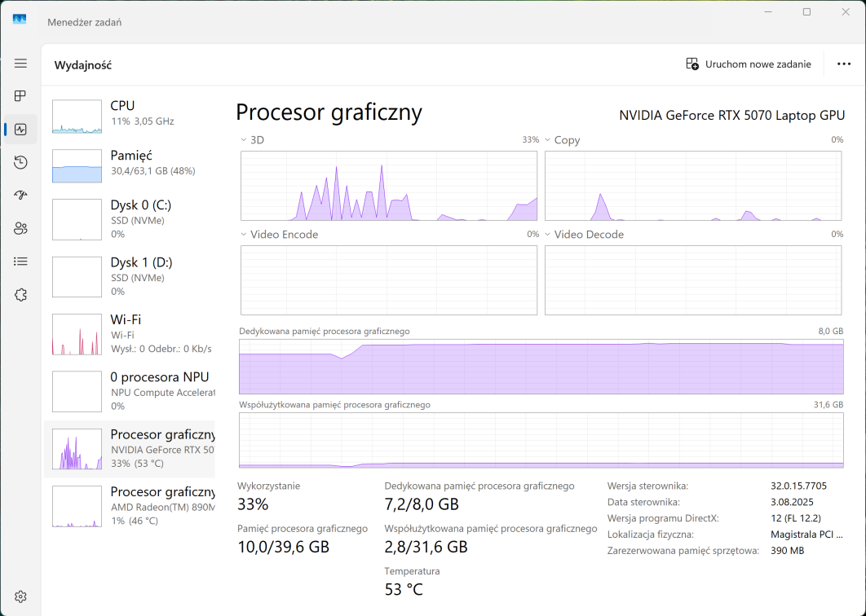
Task: Select Wi-Fi in the performance list
Action: click(129, 334)
